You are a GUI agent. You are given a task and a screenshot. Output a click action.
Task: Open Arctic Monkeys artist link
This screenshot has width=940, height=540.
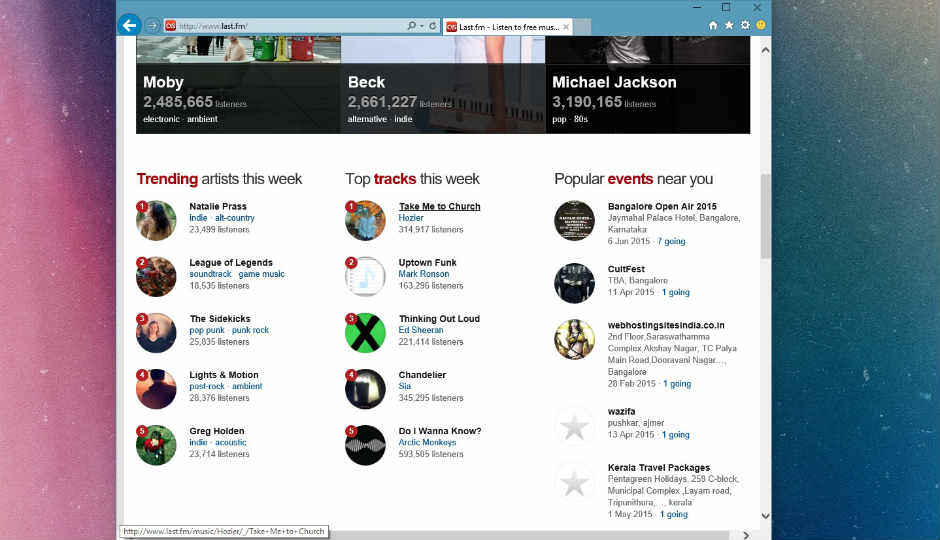(427, 442)
